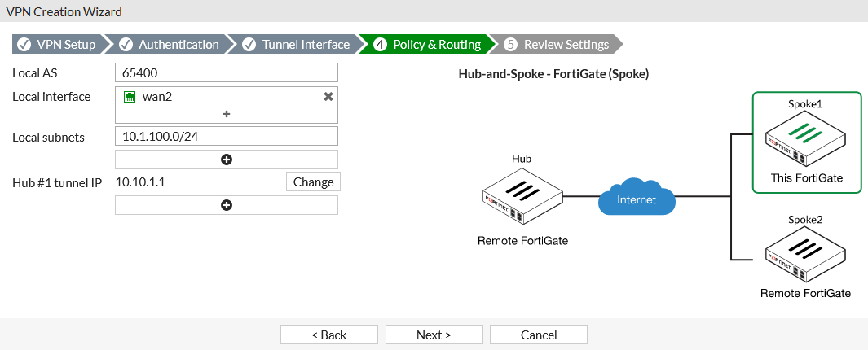Open the Authentication wizard step
Image resolution: width=868 pixels, height=350 pixels.
pyautogui.click(x=170, y=45)
